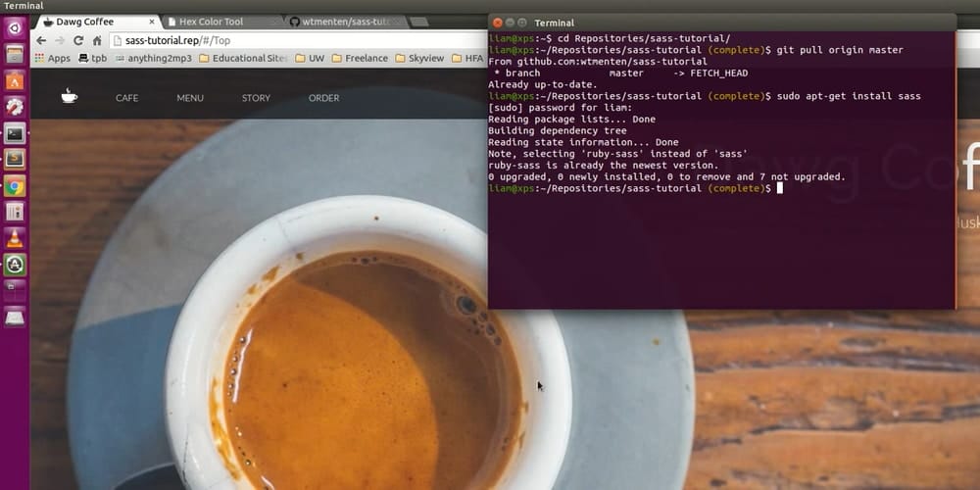Viewport: 980px width, 490px height.
Task: Click 'Reading state information... Done' line
Action: click(583, 142)
